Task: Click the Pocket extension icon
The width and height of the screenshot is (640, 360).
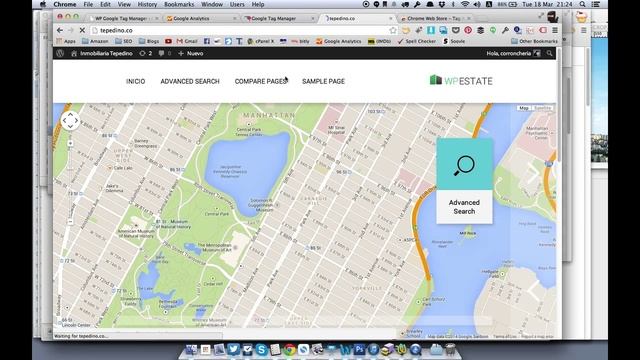Action: pos(456,30)
